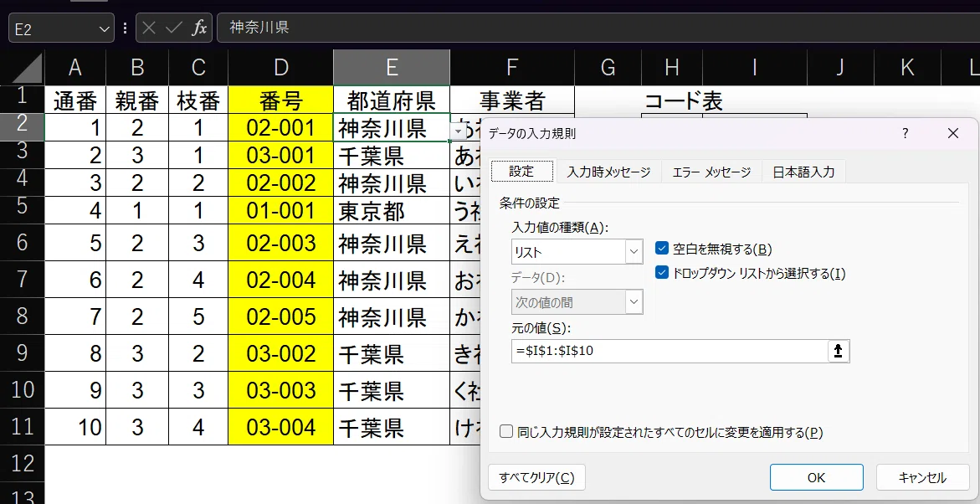Select column I header
The image size is (980, 504).
pyautogui.click(x=754, y=68)
